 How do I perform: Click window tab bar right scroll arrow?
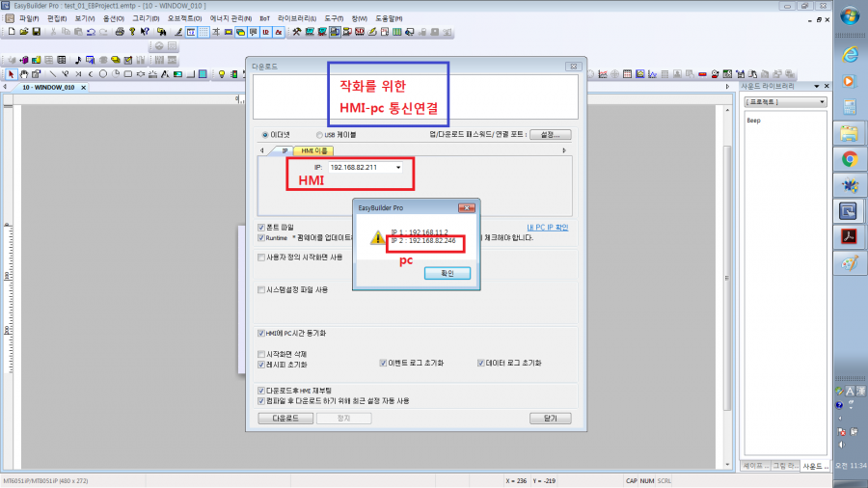[727, 87]
